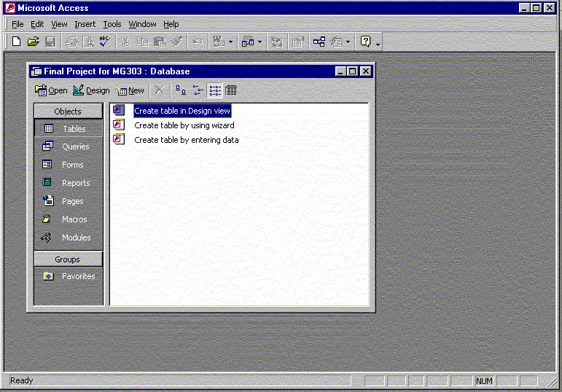The height and width of the screenshot is (392, 562).
Task: Expand the Analyze dropdown arrow
Action: coord(260,42)
